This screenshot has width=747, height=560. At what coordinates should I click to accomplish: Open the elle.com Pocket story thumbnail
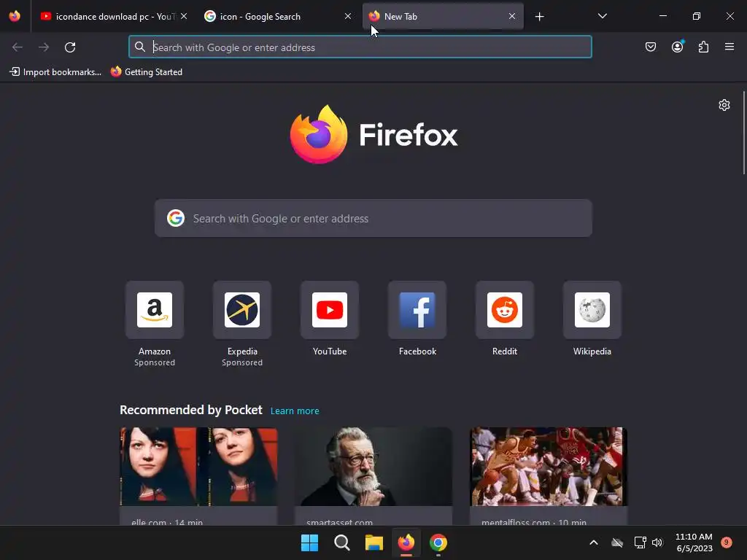pyautogui.click(x=198, y=467)
